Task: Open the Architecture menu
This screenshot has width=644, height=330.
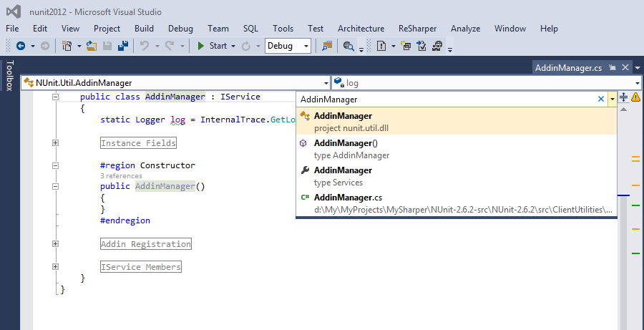Action: 361,29
